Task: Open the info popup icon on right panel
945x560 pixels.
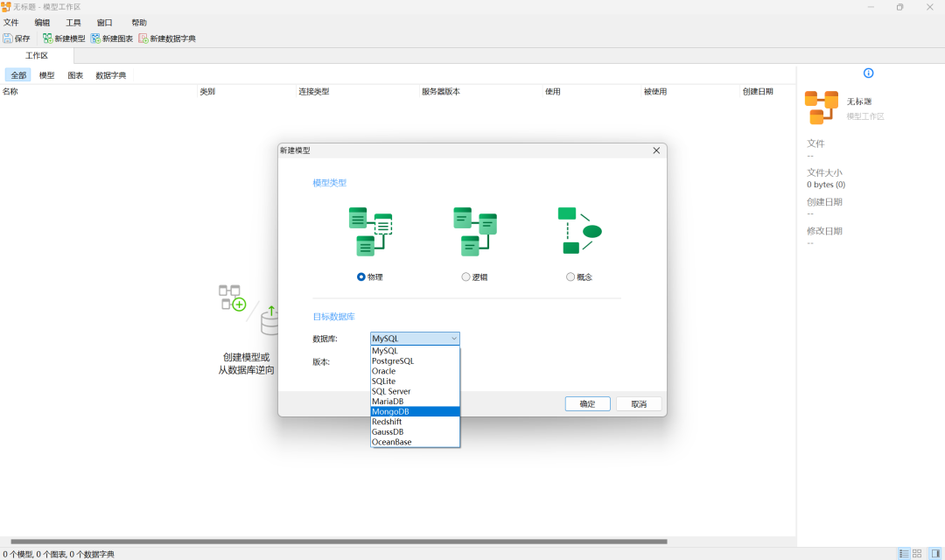Action: point(867,73)
